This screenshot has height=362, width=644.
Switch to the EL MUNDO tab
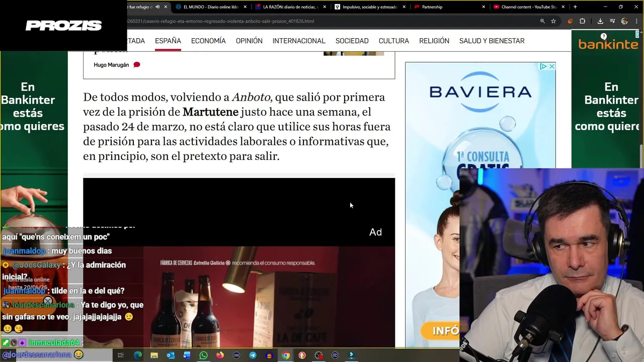[211, 7]
